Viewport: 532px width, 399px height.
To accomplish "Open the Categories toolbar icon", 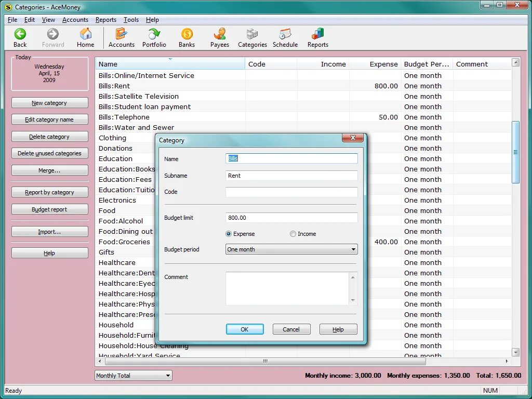I will tap(252, 34).
